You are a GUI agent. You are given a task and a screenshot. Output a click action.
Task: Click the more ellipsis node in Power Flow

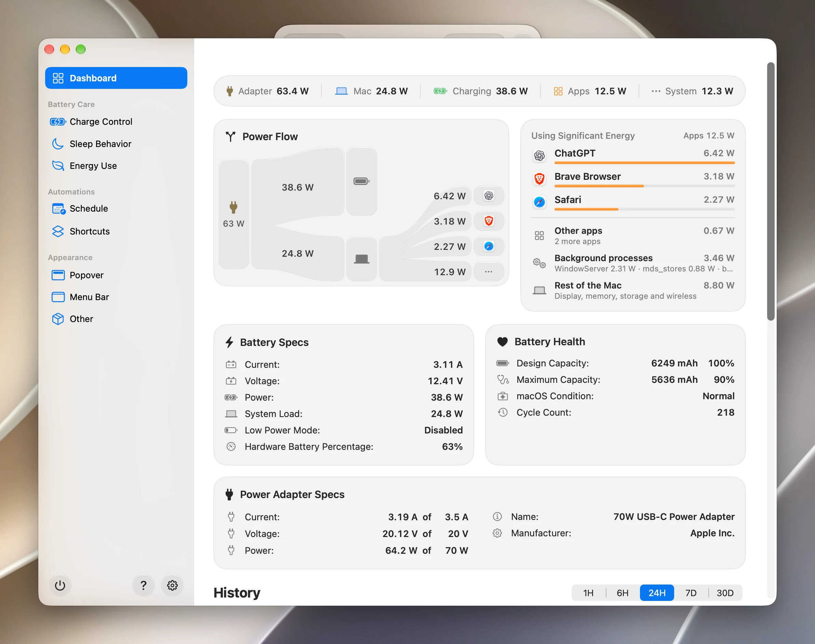(489, 271)
